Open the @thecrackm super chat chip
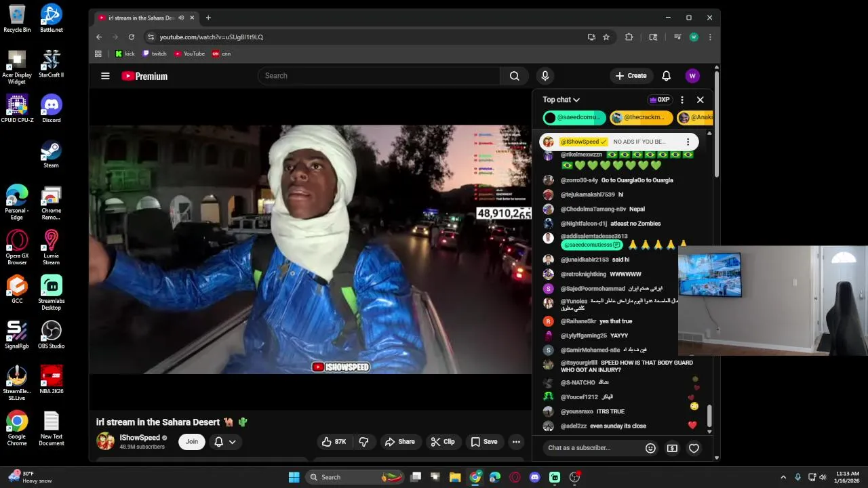The height and width of the screenshot is (488, 868). point(642,117)
